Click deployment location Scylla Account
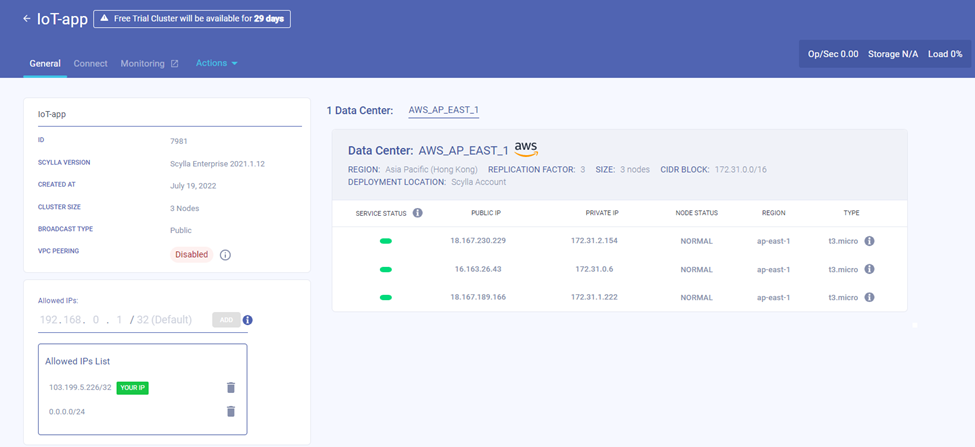Image resolution: width=975 pixels, height=447 pixels. [x=479, y=182]
